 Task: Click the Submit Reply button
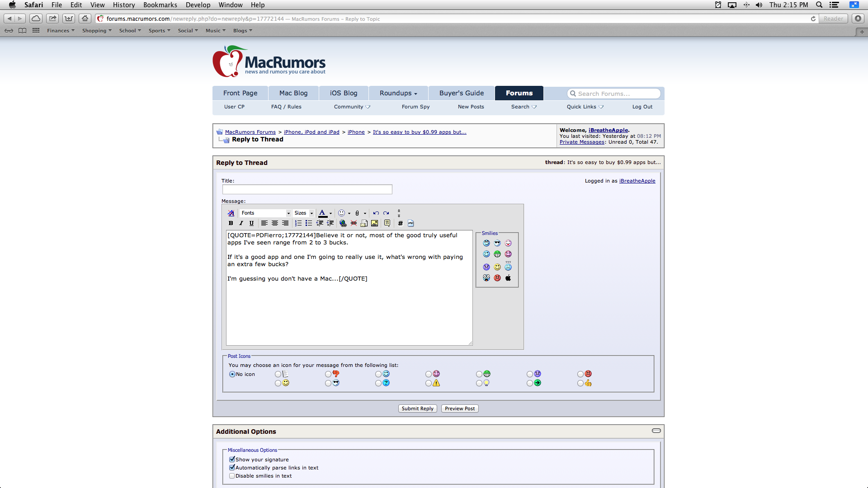point(417,408)
